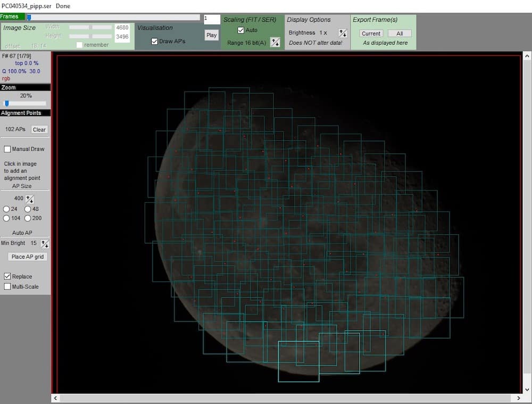Export the Current frame
Viewport: 532px width, 404px height.
tap(371, 34)
